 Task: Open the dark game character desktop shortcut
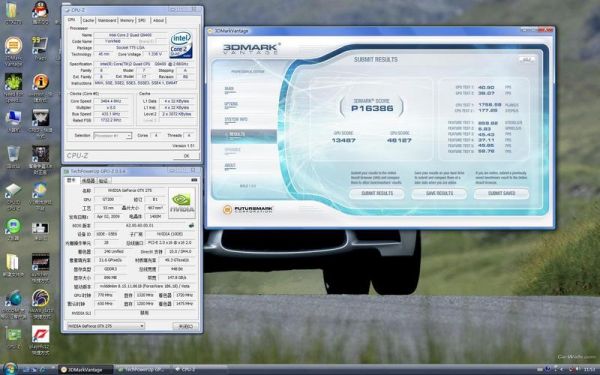tap(41, 155)
